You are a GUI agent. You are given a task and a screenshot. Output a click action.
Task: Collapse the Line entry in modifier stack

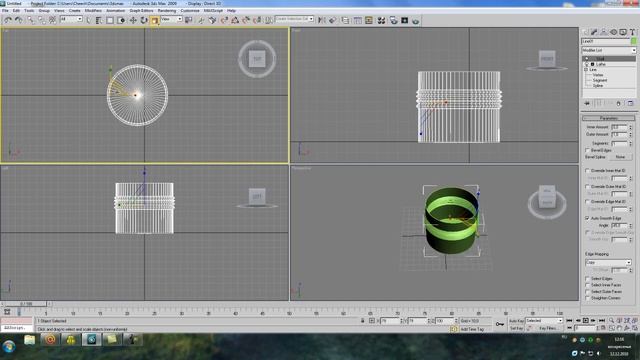[x=587, y=70]
